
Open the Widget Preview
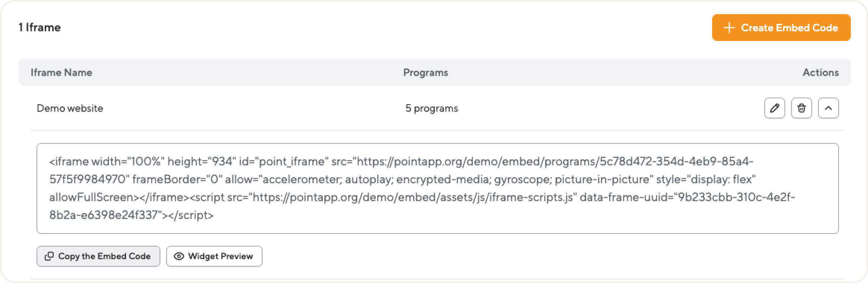coord(214,256)
